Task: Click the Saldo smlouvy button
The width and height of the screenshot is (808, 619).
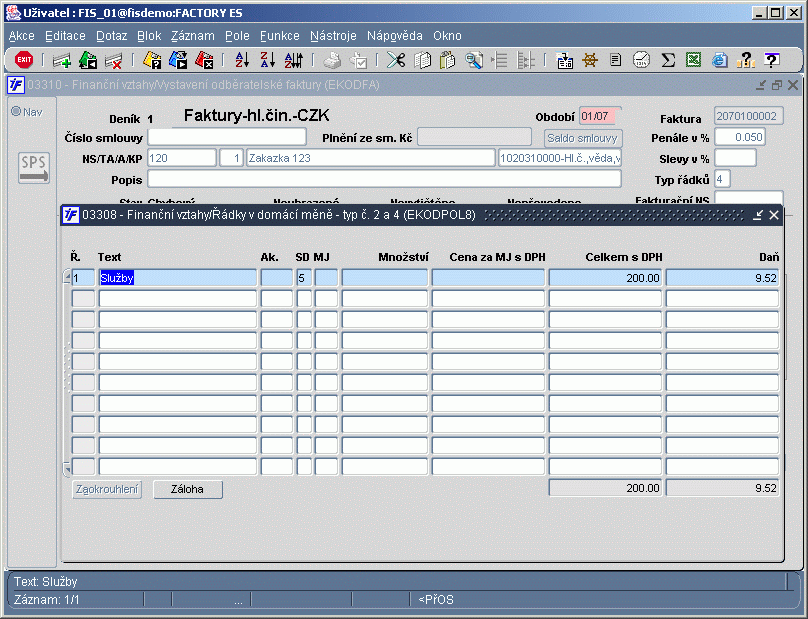Action: [x=583, y=138]
